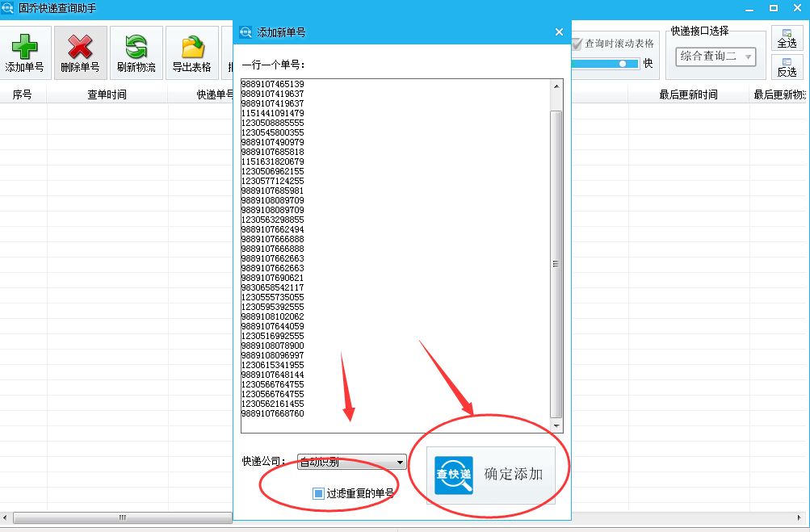Open the 快递接口选择 综合查询二 dropdown
This screenshot has width=810, height=532.
click(716, 57)
